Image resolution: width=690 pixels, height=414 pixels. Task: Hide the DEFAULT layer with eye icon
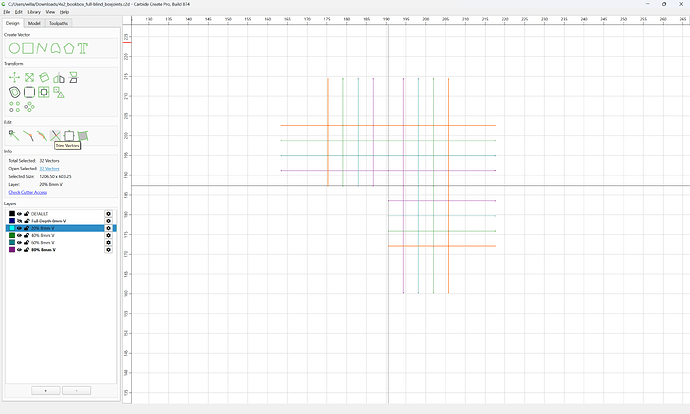[x=19, y=214]
